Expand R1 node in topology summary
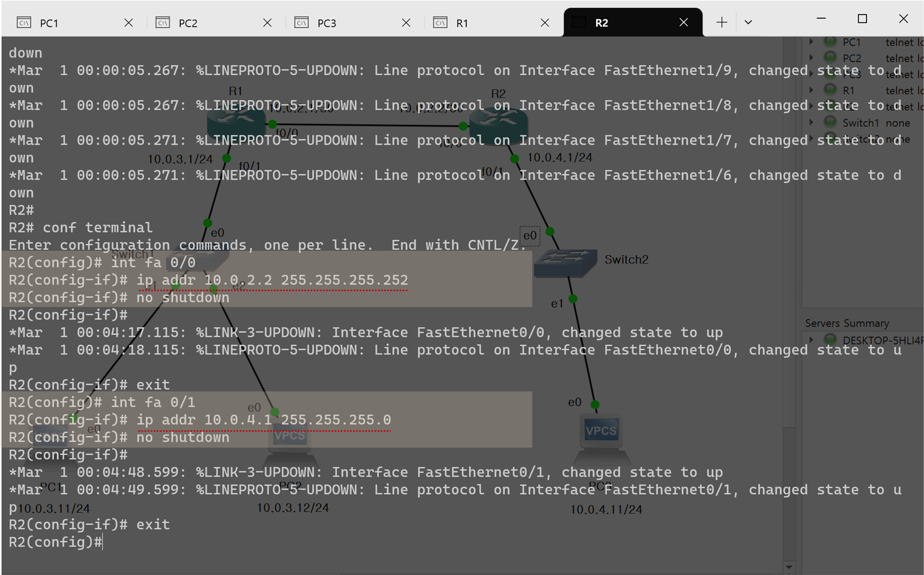The width and height of the screenshot is (924, 575). 811,90
